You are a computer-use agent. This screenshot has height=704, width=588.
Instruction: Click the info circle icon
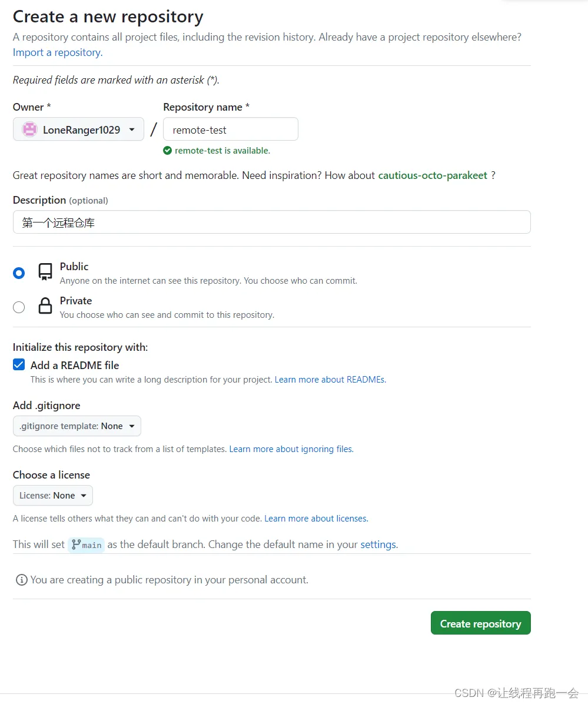(22, 580)
